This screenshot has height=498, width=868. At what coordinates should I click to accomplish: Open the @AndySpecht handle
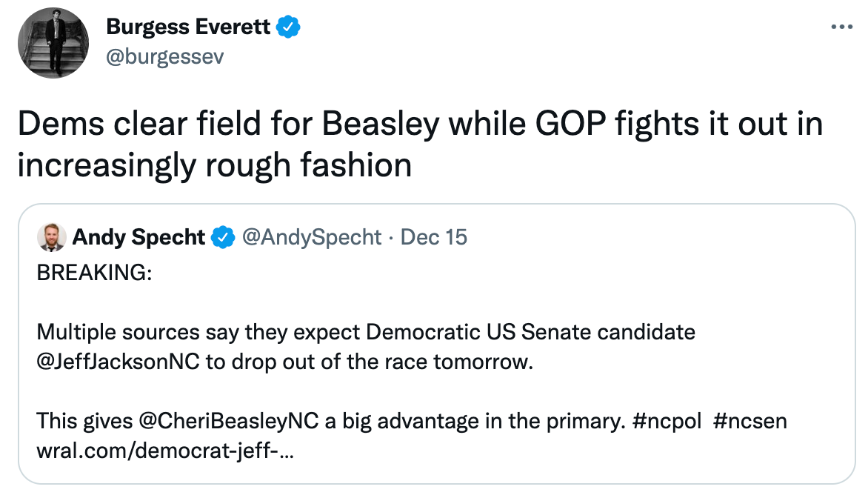click(x=312, y=237)
